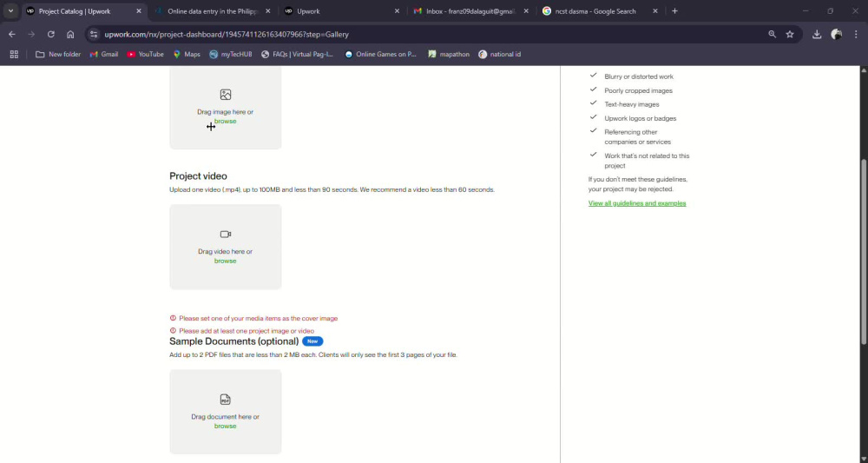Close the ncst dasma Google Search tab
Screen dimensions: 868x463
coord(654,11)
